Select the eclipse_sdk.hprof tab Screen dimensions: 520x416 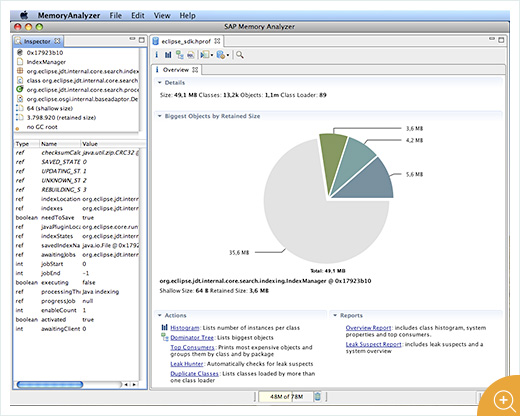tap(186, 41)
